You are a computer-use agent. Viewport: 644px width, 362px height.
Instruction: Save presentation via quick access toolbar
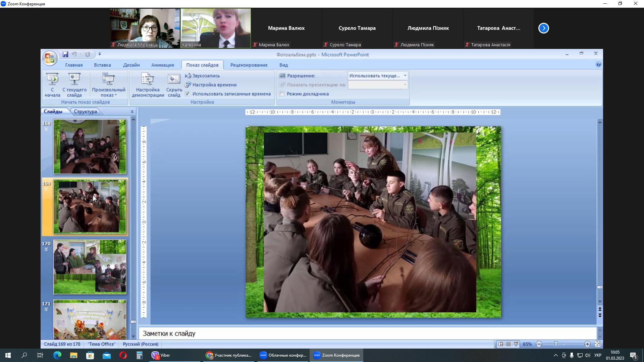coord(65,54)
